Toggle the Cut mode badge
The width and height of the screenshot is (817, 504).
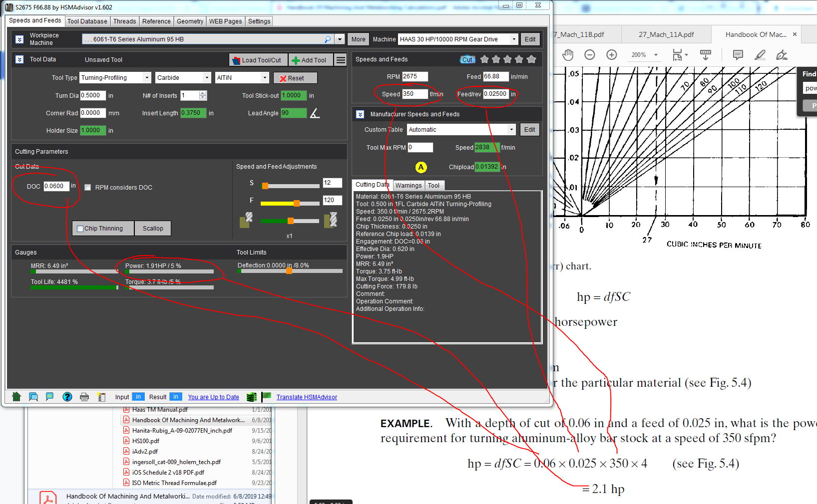click(x=467, y=59)
